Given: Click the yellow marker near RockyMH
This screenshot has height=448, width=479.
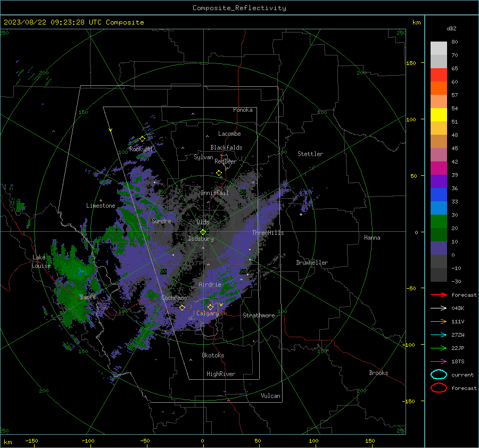Looking at the screenshot, I should (x=142, y=139).
